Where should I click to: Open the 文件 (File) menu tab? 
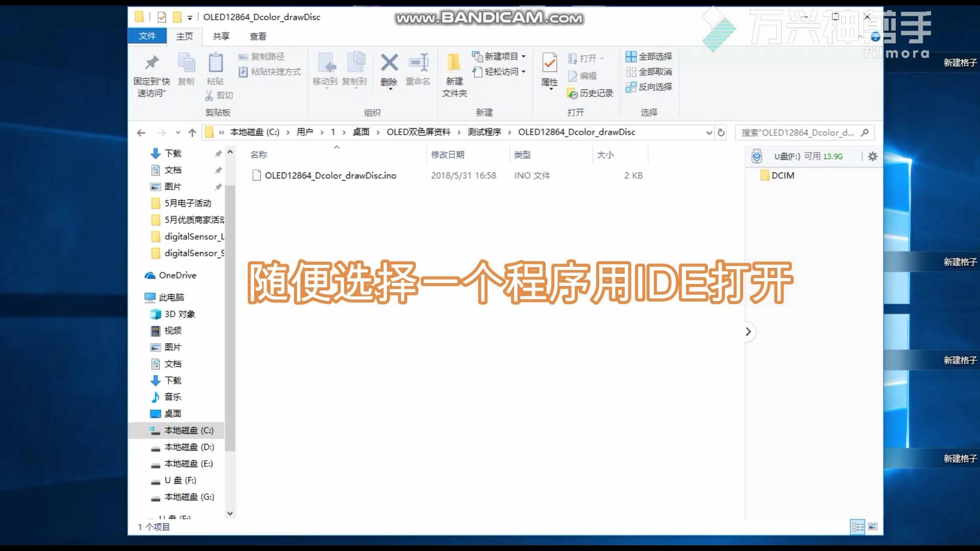tap(147, 36)
